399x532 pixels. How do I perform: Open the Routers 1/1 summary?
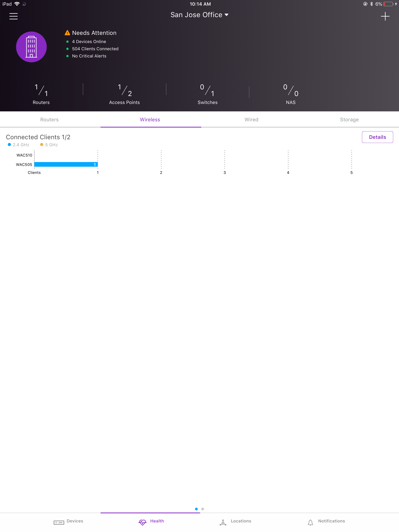[41, 94]
